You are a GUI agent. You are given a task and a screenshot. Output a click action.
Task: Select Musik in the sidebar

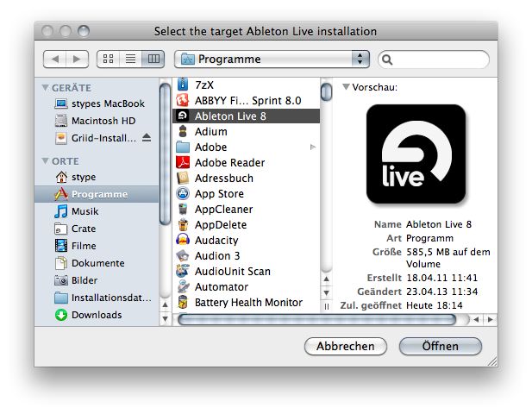click(x=97, y=211)
